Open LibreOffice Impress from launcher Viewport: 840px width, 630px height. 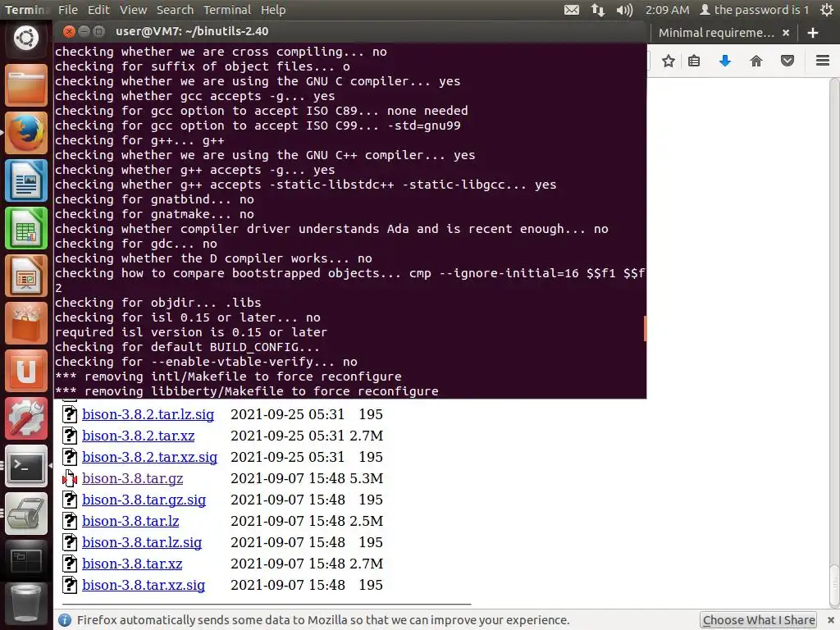[x=25, y=276]
